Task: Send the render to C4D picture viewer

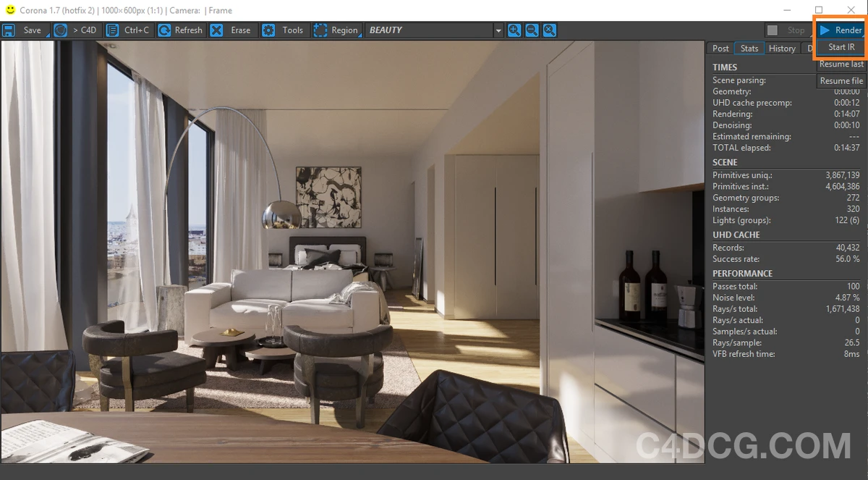Action: coord(76,30)
